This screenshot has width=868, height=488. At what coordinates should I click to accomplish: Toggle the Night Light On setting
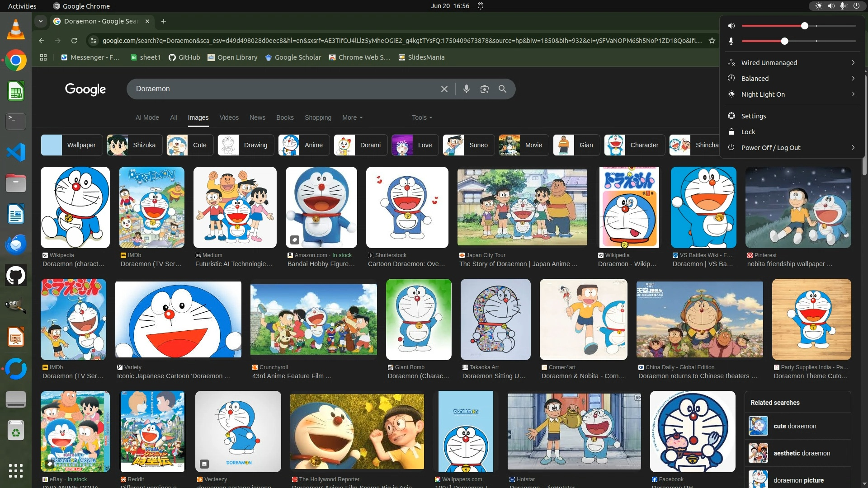coord(763,94)
